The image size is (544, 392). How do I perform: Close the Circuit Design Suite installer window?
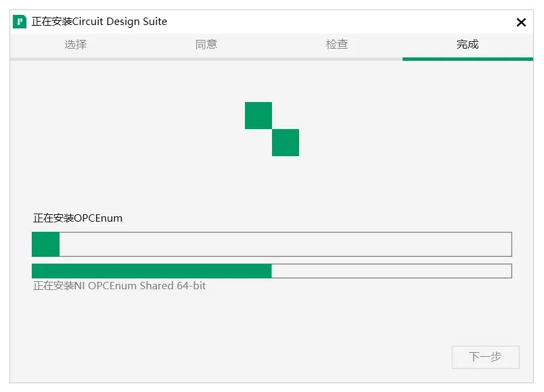521,22
